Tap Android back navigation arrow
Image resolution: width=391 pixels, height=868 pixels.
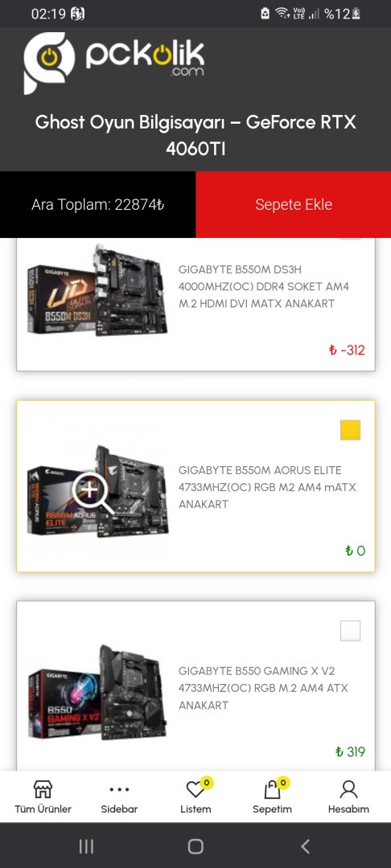(x=305, y=845)
